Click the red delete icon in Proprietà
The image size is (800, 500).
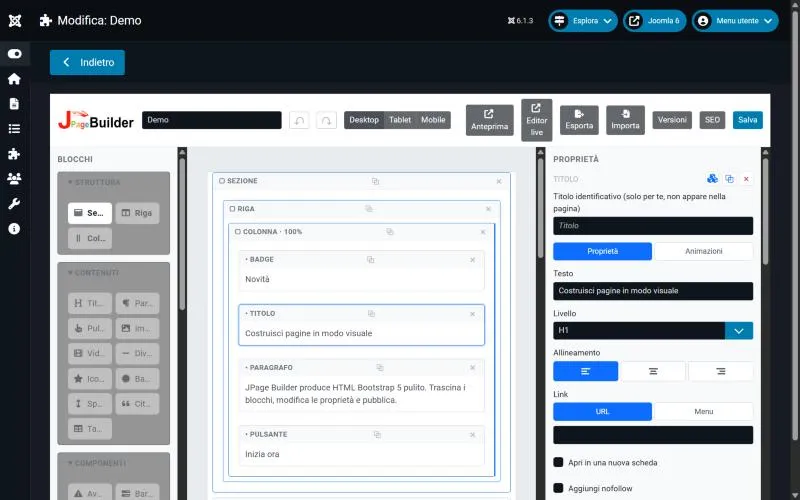746,179
